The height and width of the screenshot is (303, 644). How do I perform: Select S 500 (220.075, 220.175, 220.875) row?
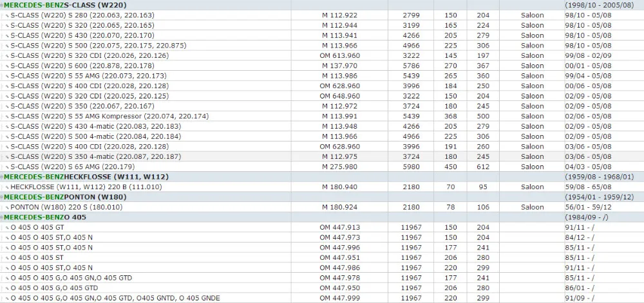(x=322, y=46)
